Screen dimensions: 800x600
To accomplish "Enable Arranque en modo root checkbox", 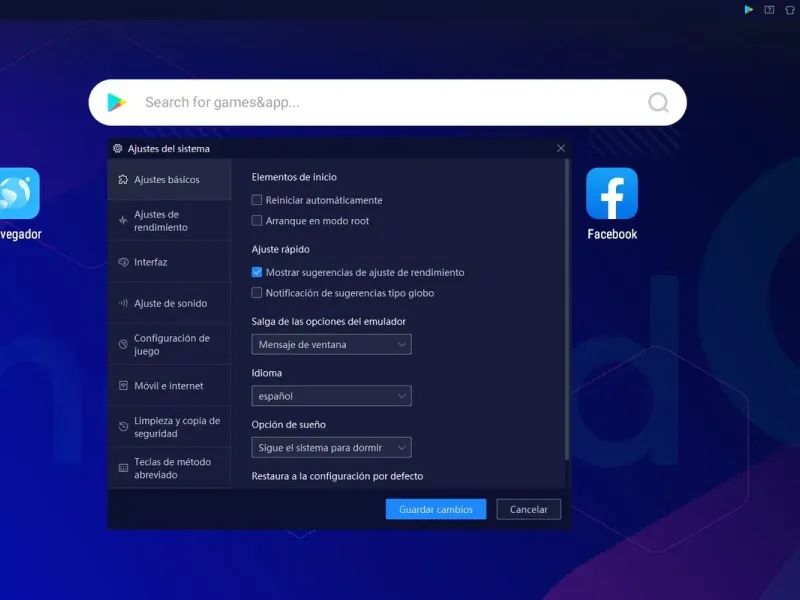I will click(257, 220).
